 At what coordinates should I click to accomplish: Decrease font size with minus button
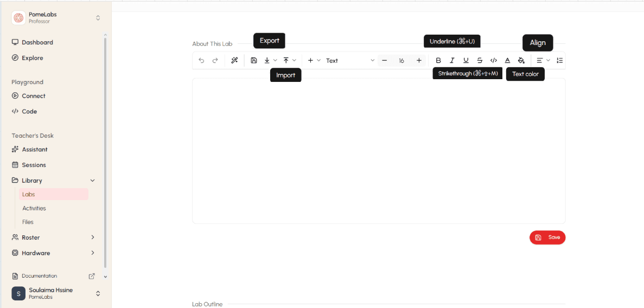(385, 60)
